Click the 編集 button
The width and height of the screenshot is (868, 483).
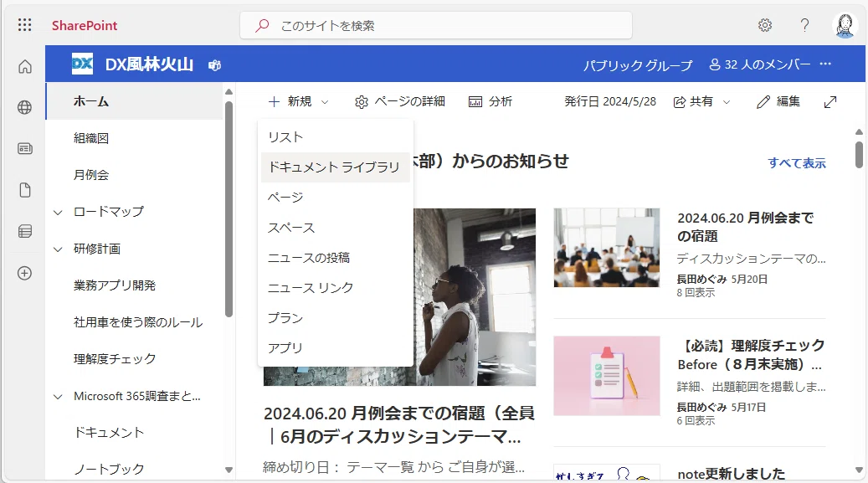coord(778,102)
